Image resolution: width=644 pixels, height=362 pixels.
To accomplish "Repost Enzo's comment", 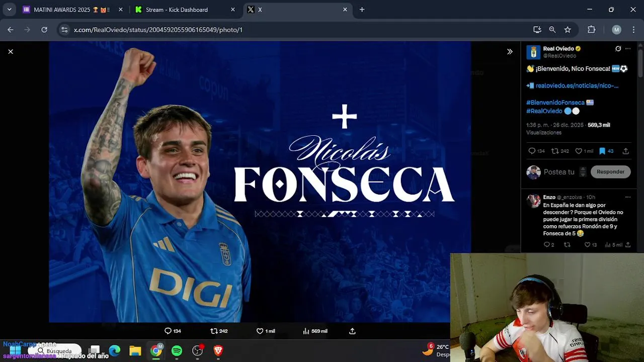I will 567,245.
